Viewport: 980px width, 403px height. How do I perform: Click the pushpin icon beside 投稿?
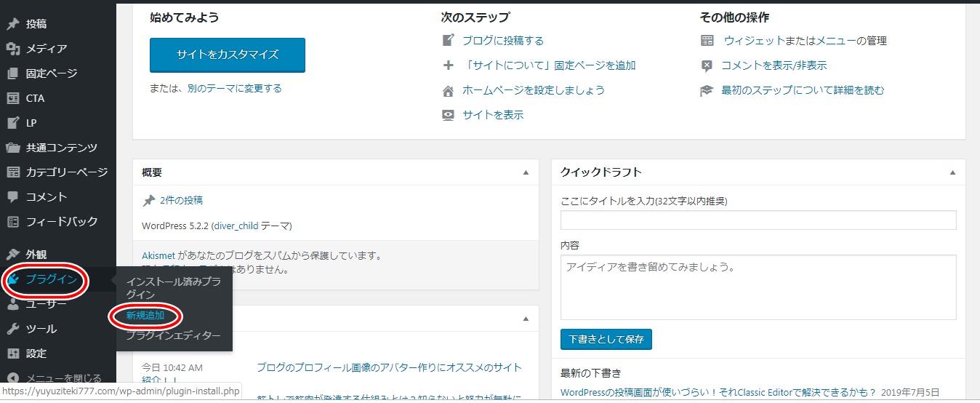click(12, 24)
